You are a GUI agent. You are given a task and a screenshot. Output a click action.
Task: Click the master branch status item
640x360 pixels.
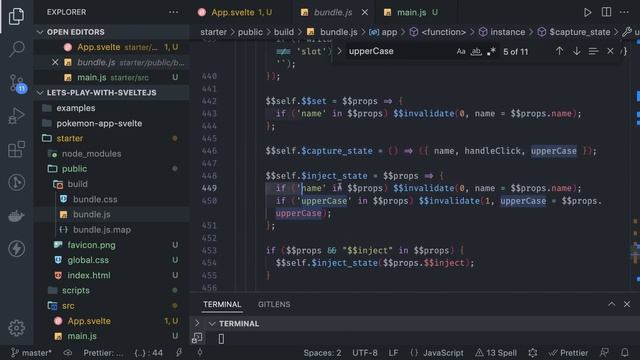[x=31, y=353]
